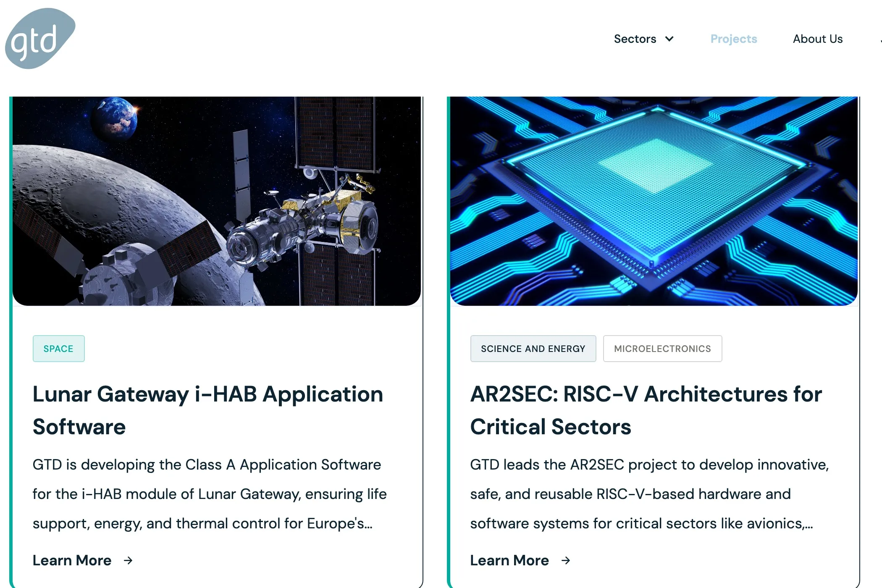Select the MICROELECTRONICS tag
Image resolution: width=882 pixels, height=588 pixels.
pyautogui.click(x=662, y=349)
